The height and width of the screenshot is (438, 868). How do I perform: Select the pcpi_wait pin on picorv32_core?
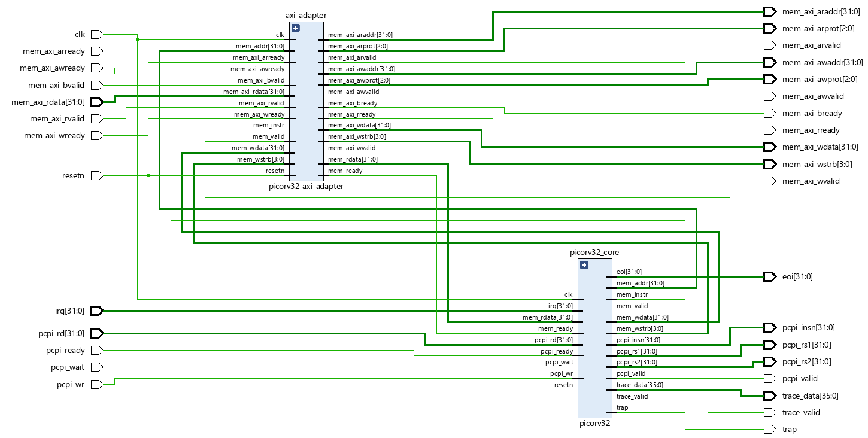pos(559,363)
